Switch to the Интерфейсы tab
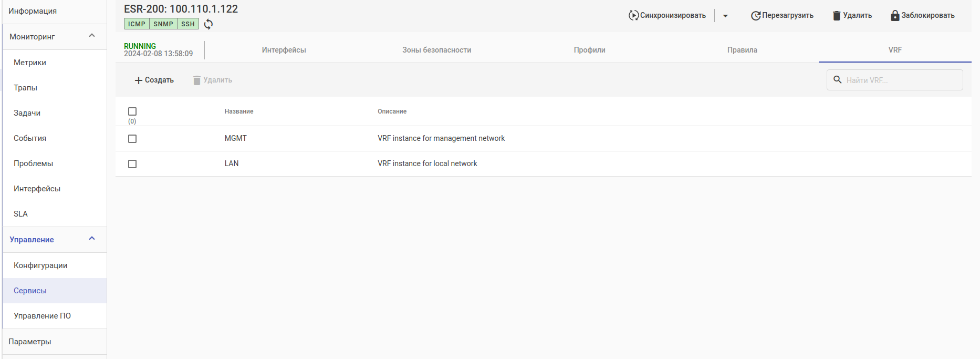980x359 pixels. click(x=284, y=50)
